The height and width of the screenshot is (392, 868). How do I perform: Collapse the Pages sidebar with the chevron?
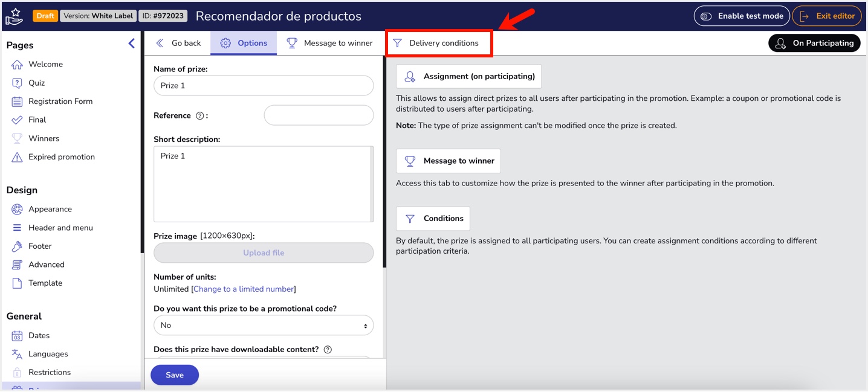click(x=131, y=43)
